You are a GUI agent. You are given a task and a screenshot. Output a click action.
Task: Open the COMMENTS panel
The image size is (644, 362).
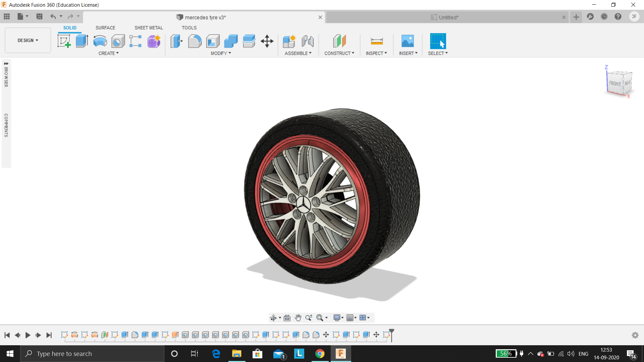[x=6, y=125]
